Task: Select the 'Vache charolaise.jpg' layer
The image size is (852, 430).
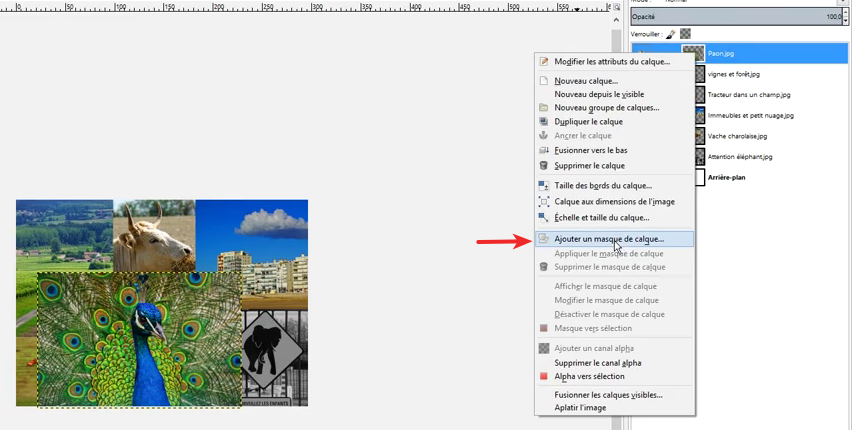Action: 737,136
